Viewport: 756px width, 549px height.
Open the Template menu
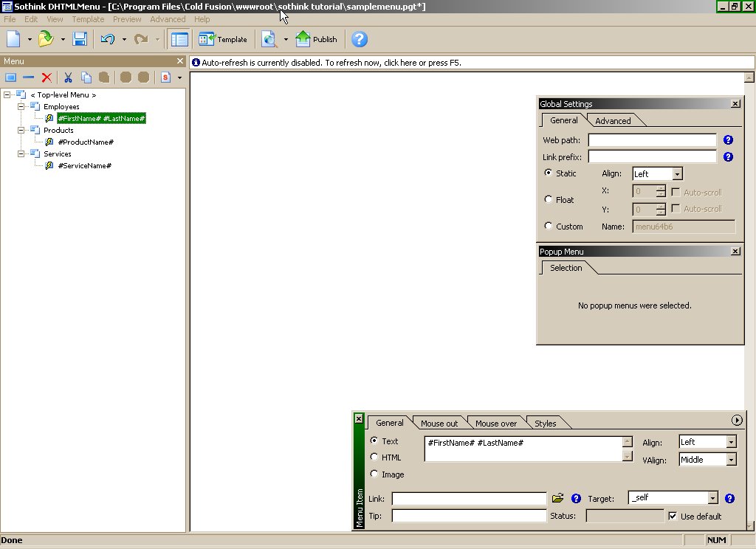coord(88,19)
